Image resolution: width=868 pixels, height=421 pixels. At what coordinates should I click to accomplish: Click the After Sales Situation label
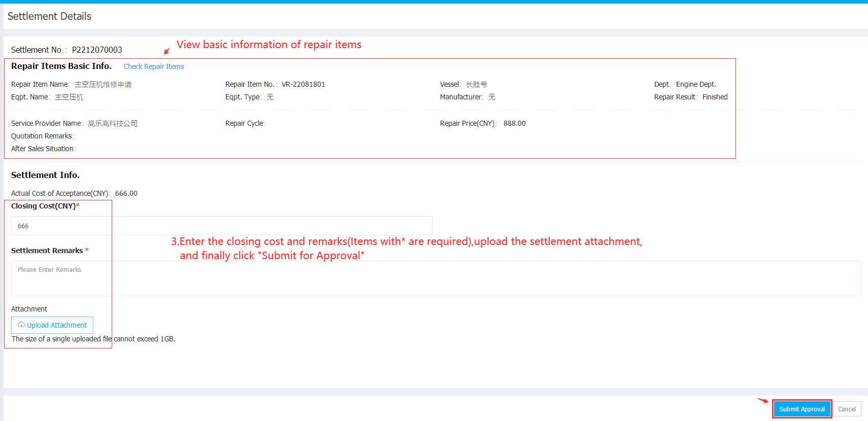click(x=43, y=149)
